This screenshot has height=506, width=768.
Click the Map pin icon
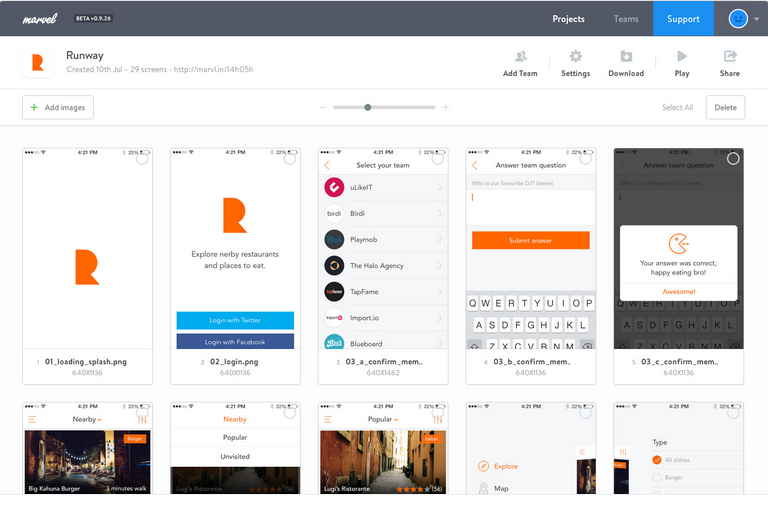pos(483,488)
